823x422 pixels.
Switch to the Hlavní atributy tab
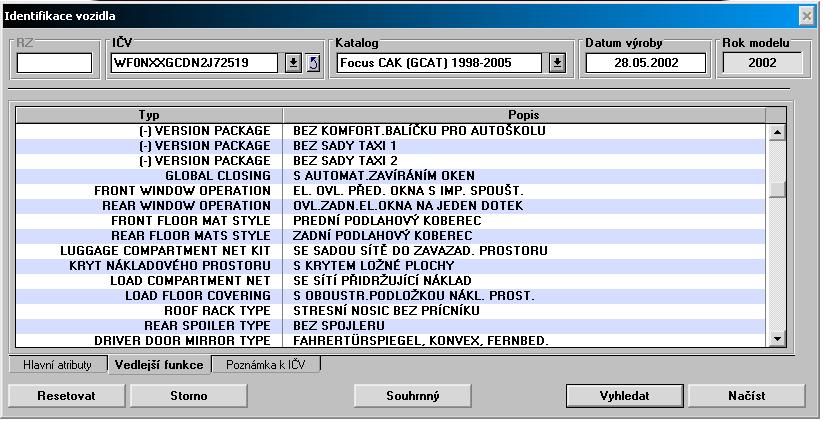[57, 365]
